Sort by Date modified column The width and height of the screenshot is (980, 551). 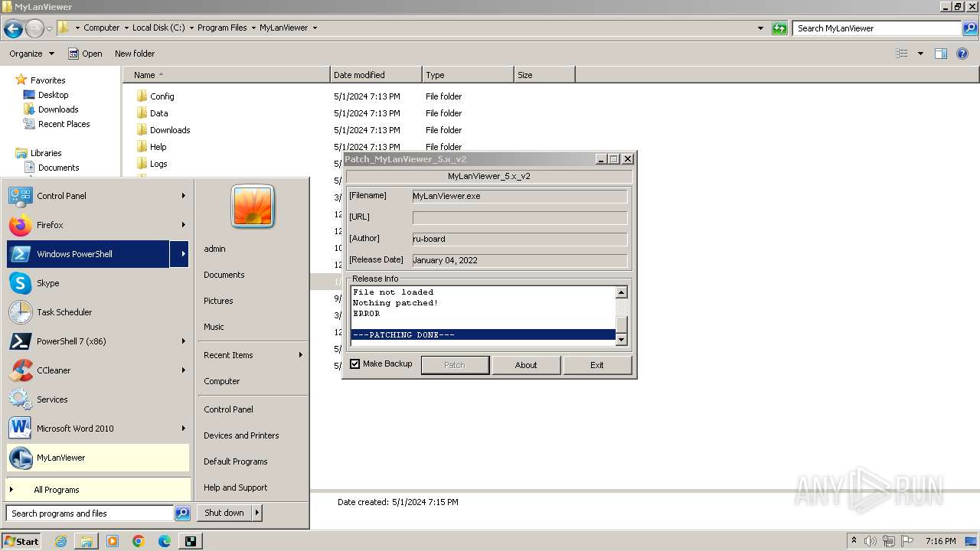pyautogui.click(x=376, y=75)
